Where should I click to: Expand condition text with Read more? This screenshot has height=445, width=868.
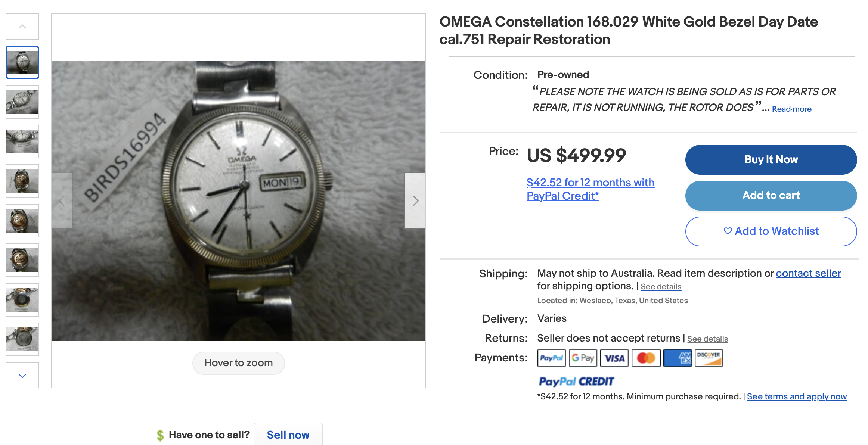pyautogui.click(x=791, y=109)
